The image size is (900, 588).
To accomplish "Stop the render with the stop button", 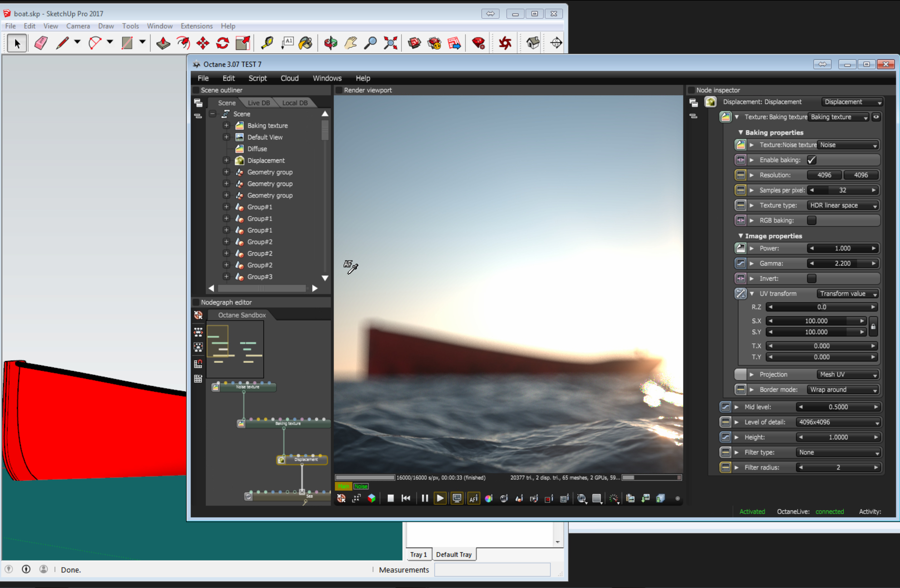I will (x=390, y=498).
